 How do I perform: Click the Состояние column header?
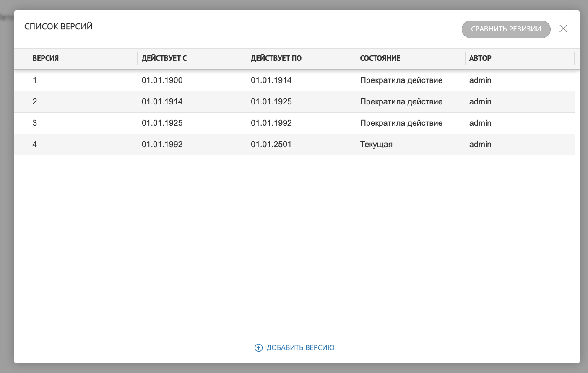click(380, 58)
